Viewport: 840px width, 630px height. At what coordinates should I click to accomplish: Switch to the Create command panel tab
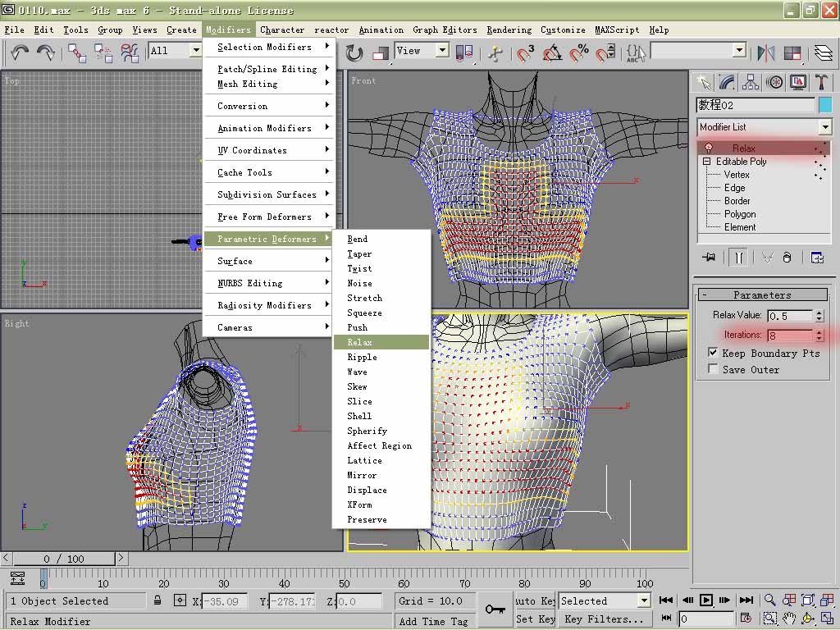(704, 83)
